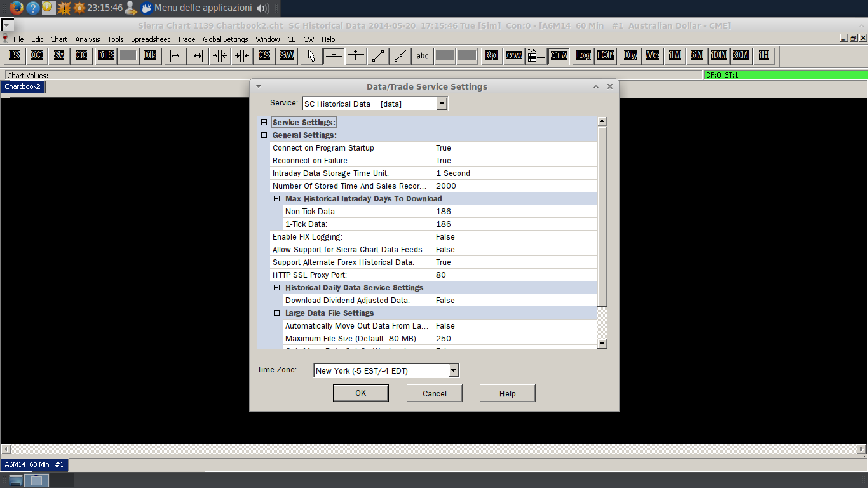Click the Cancel button
The height and width of the screenshot is (488, 868).
(435, 393)
